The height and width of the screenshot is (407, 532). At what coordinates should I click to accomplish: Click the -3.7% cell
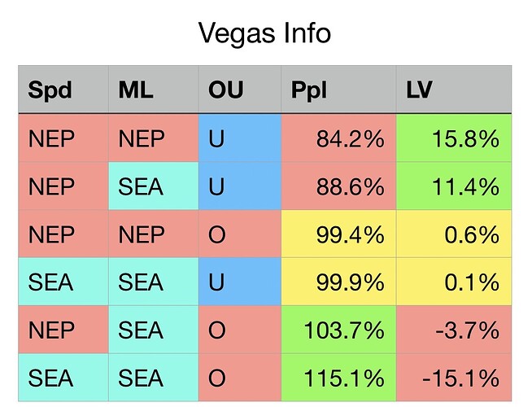click(x=453, y=330)
